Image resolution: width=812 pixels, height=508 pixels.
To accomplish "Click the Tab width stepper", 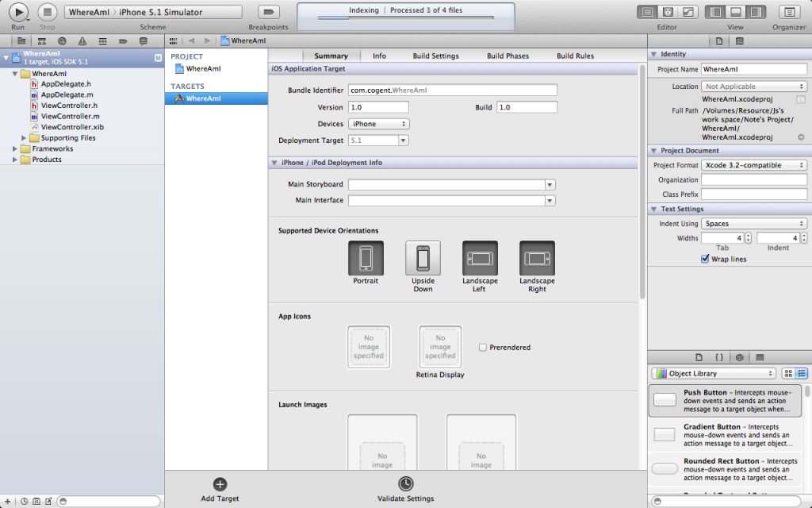I will point(748,238).
